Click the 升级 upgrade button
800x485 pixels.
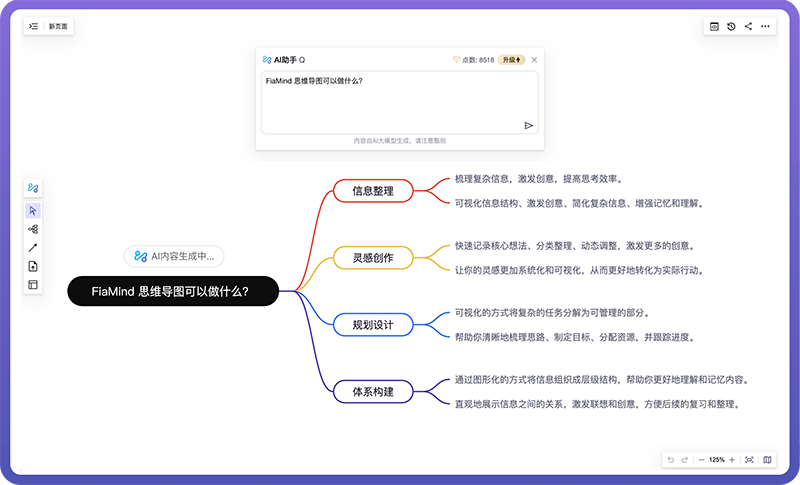point(511,60)
